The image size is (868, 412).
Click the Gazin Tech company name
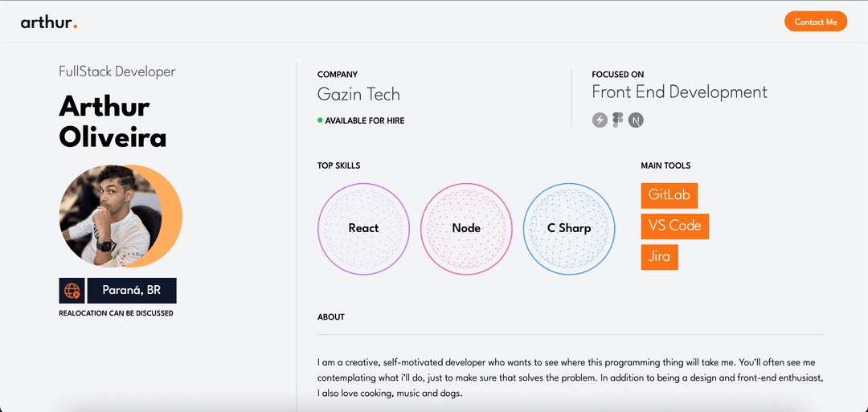(358, 94)
